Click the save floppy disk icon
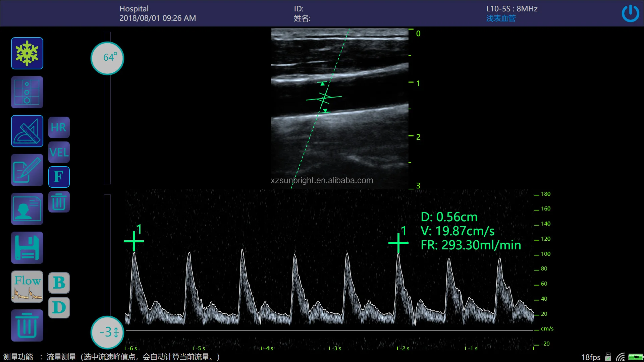 pyautogui.click(x=27, y=248)
